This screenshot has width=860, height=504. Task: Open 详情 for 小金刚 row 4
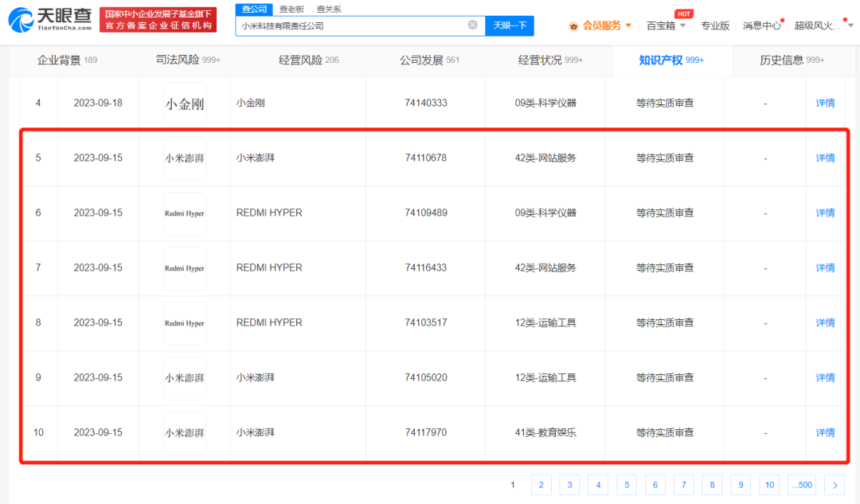pyautogui.click(x=825, y=103)
